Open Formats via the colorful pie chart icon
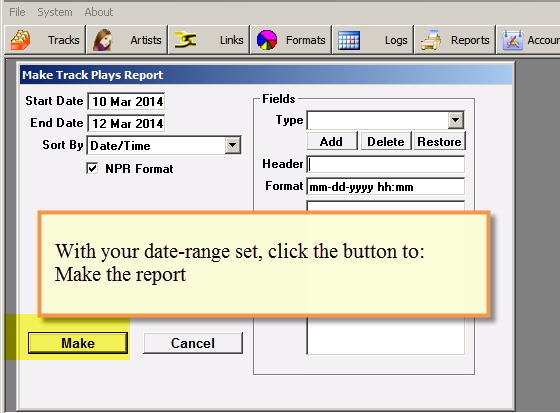 pos(267,40)
